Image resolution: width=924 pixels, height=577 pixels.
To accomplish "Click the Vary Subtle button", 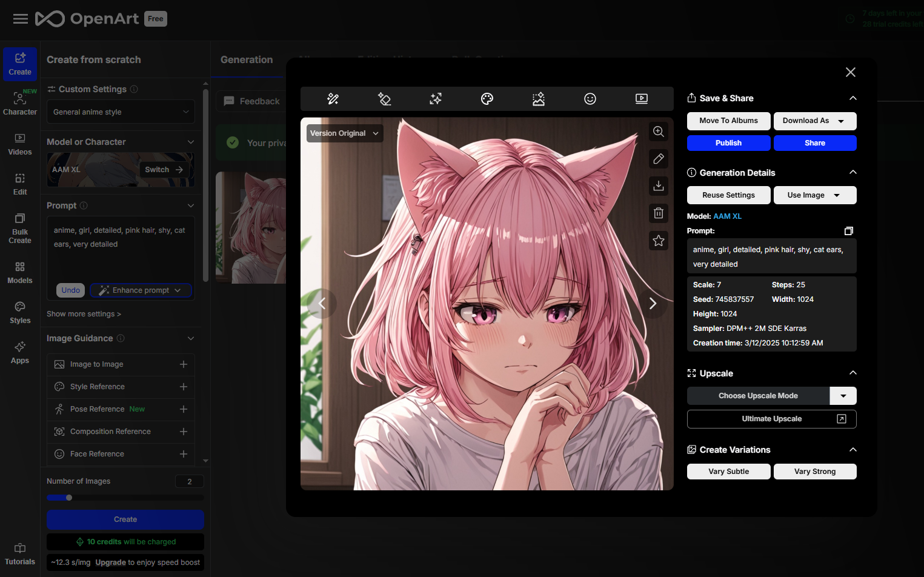I will (x=728, y=472).
